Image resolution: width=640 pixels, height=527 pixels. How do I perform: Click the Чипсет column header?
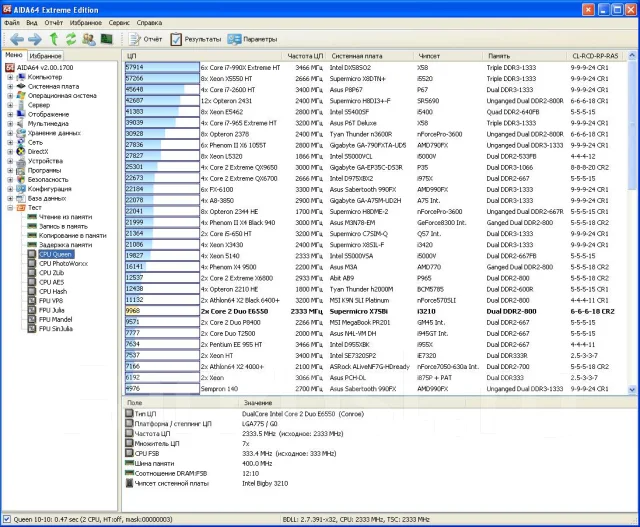pyautogui.click(x=448, y=56)
